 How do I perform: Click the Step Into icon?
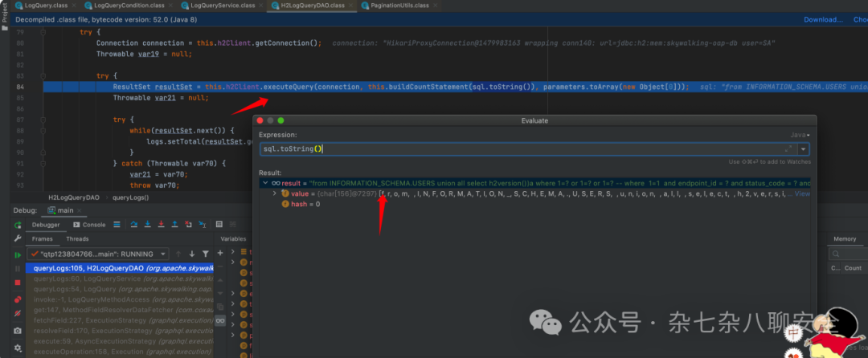point(148,224)
